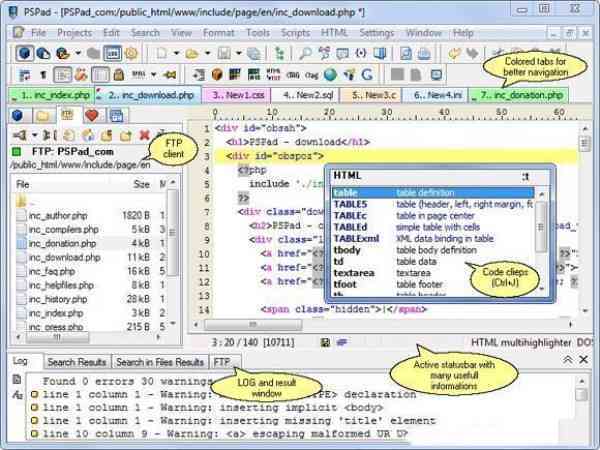Open the Projects menu
600x450 pixels.
click(x=75, y=33)
